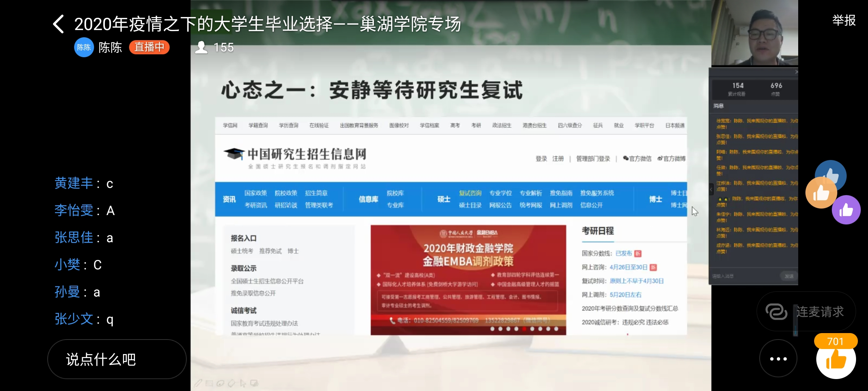
Task: Collapse the dark message panel side arrow
Action: 711,189
